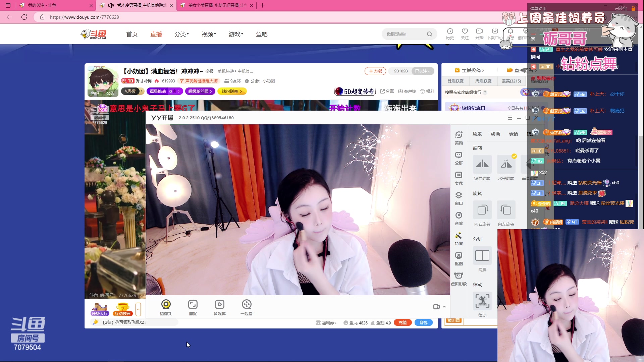Viewport: 644px width, 362px height.
Task: Open the 麦序 mic queue tool
Action: (459, 178)
